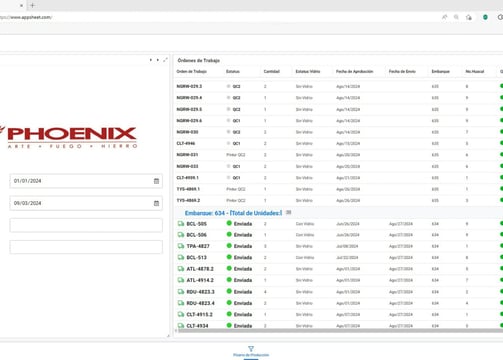Click the truck icon beside CLT-4915.2
Screen dimensions: 503x360
[x=181, y=314]
